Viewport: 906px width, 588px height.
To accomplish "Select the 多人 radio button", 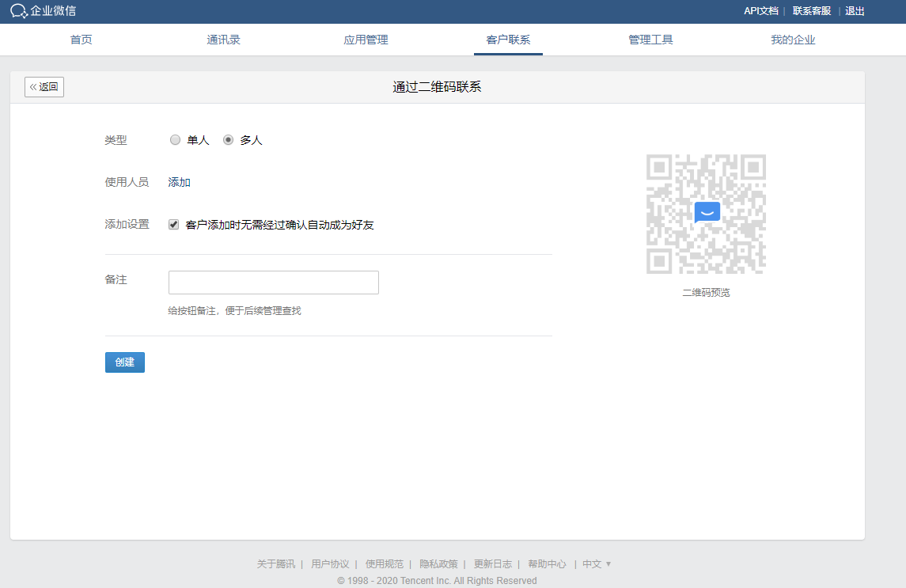I will point(228,140).
